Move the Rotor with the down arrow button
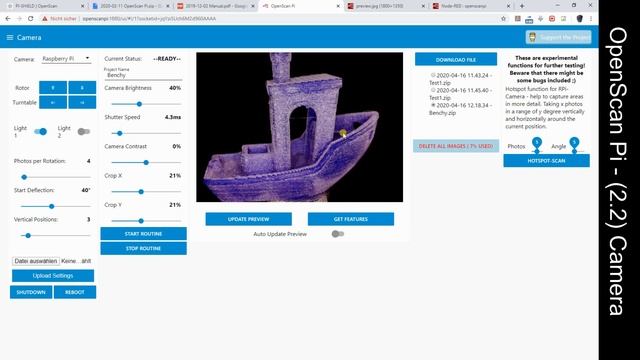 pos(82,88)
